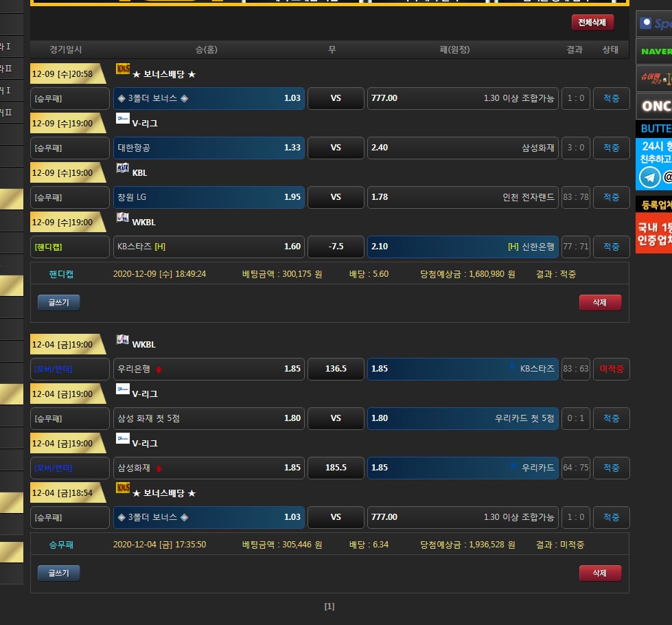Click the 전체삭제 delete-all button
The height and width of the screenshot is (625, 672).
click(x=592, y=23)
